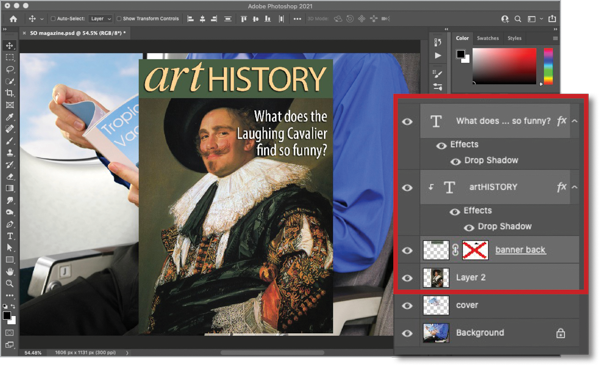Open the Actions panel play icon
600x366 pixels.
point(438,56)
